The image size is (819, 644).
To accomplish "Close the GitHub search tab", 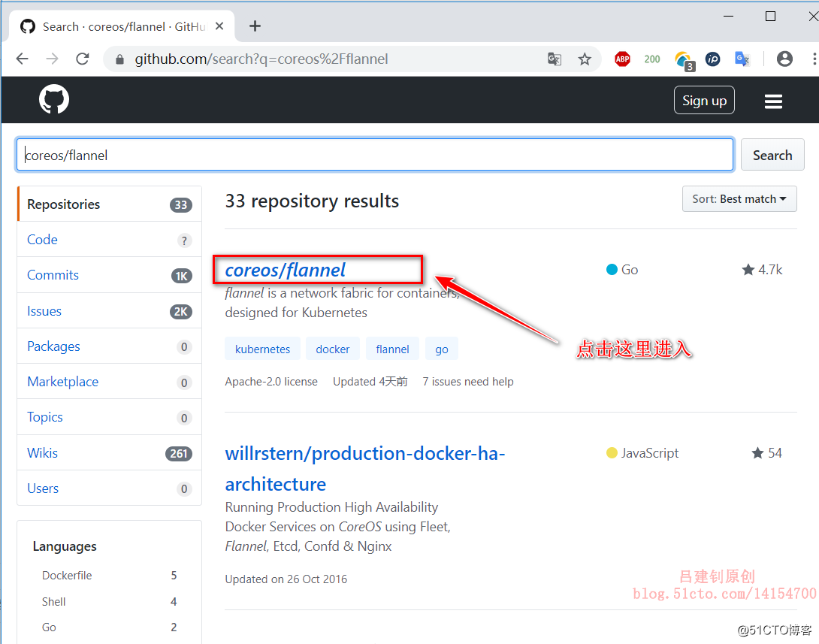I will 219,26.
